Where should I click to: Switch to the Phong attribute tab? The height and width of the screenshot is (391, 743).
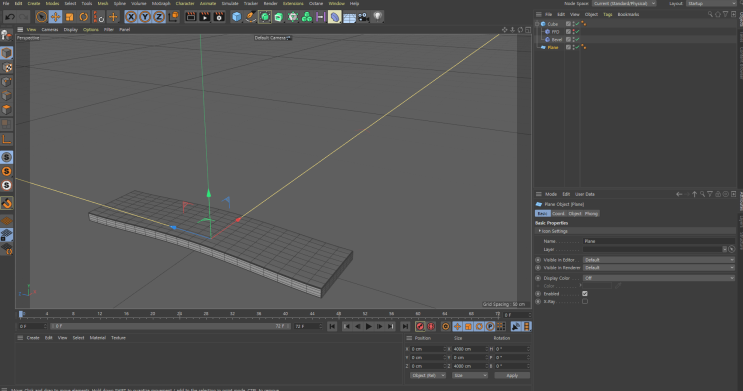(591, 214)
